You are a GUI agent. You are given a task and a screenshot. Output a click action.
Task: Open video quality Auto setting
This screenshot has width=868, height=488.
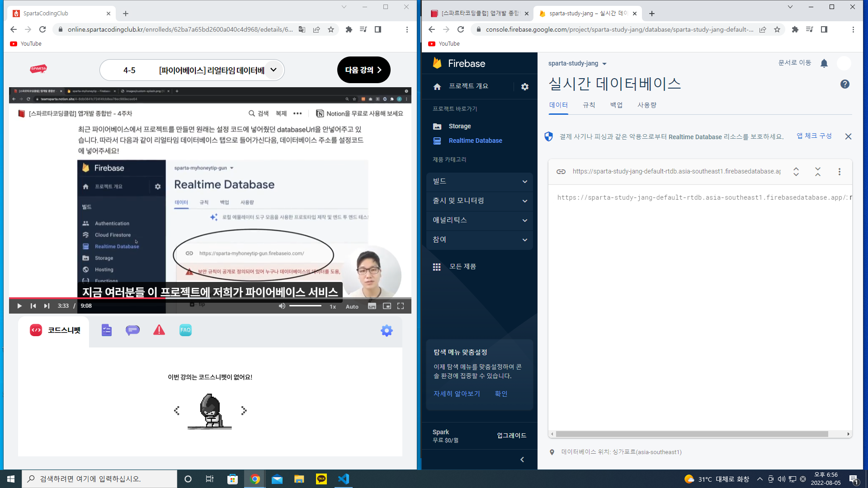pos(352,306)
